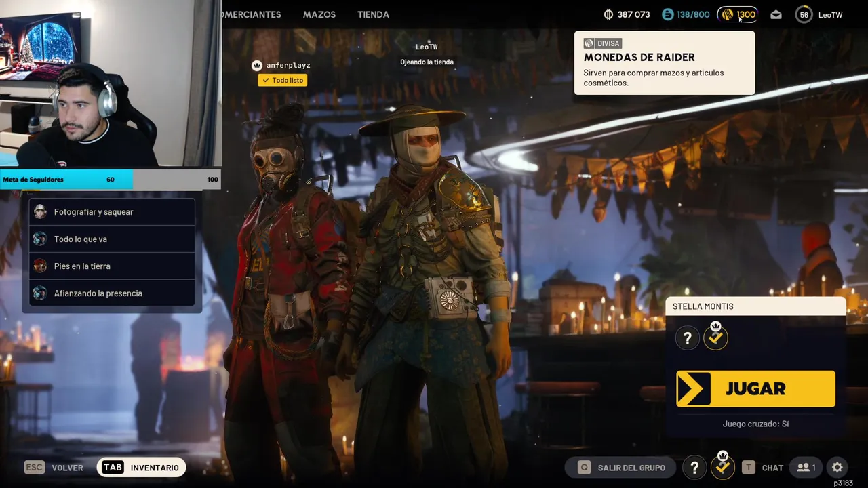Viewport: 868px width, 488px height.
Task: Click the 1300 Raider coins amount
Action: coord(746,14)
